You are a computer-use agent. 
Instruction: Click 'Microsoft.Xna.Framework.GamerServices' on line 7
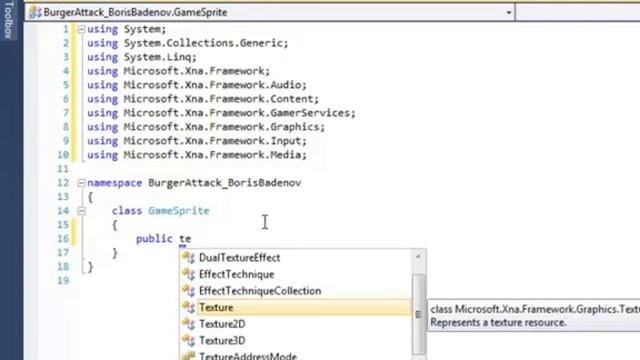[237, 113]
